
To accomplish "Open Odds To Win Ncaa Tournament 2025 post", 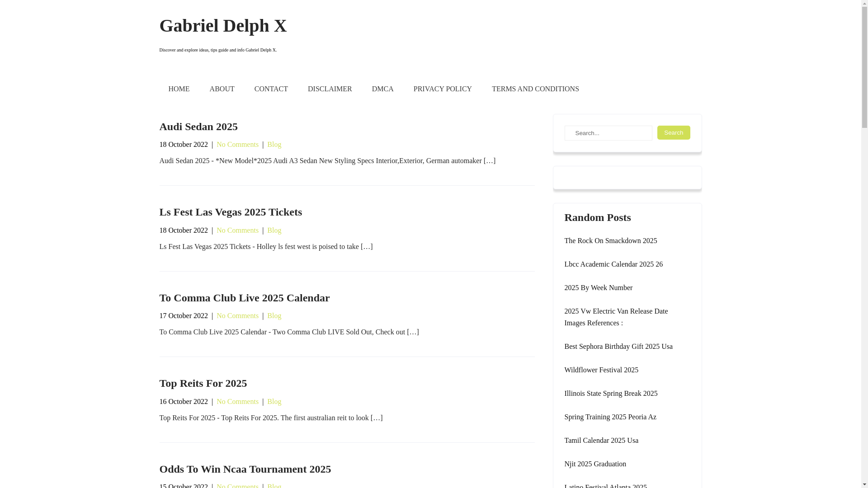I will 245,469.
